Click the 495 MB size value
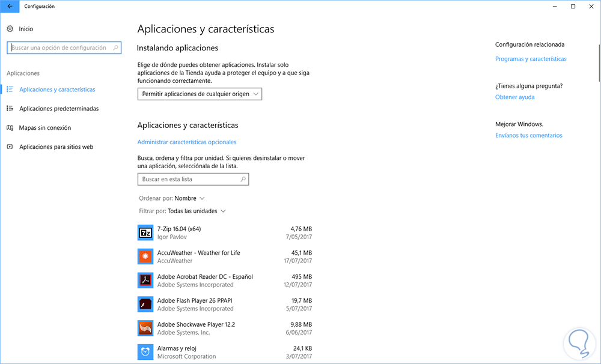This screenshot has height=364, width=601. tap(302, 277)
